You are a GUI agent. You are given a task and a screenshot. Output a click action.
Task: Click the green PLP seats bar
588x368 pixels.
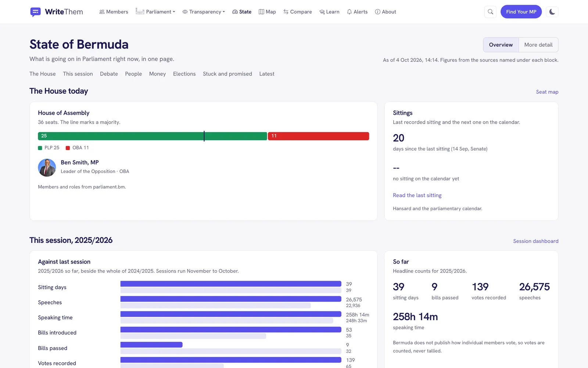(152, 136)
